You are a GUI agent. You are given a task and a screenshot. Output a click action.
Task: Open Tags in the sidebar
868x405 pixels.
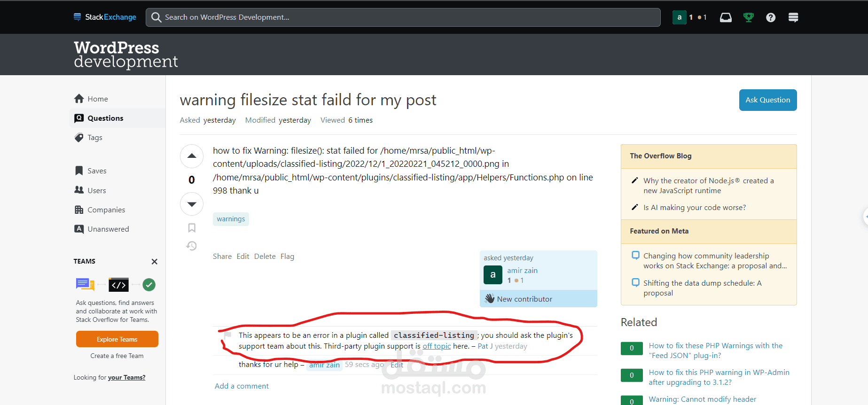point(88,137)
